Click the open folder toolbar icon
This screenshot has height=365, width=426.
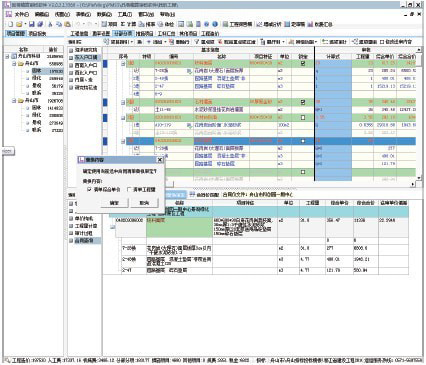click(x=19, y=24)
